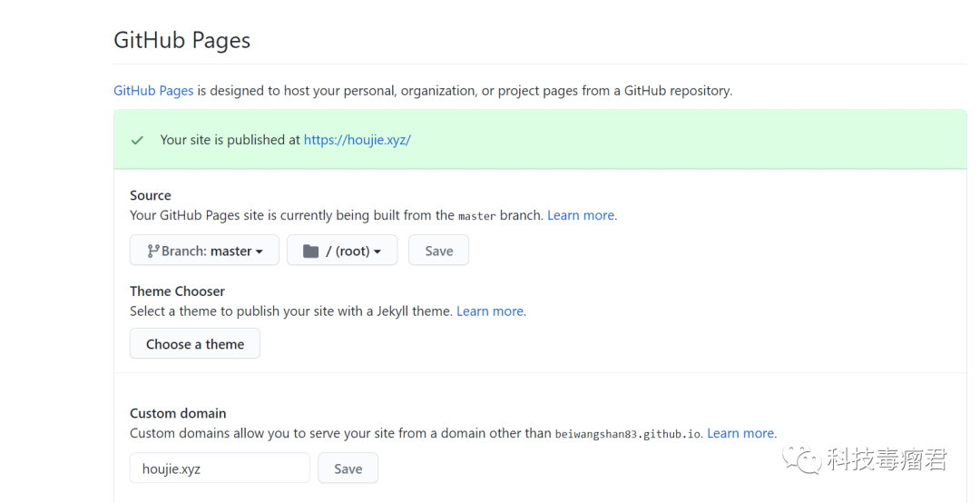This screenshot has width=980, height=503.
Task: Expand the / (root) folder dropdown
Action: click(x=342, y=251)
